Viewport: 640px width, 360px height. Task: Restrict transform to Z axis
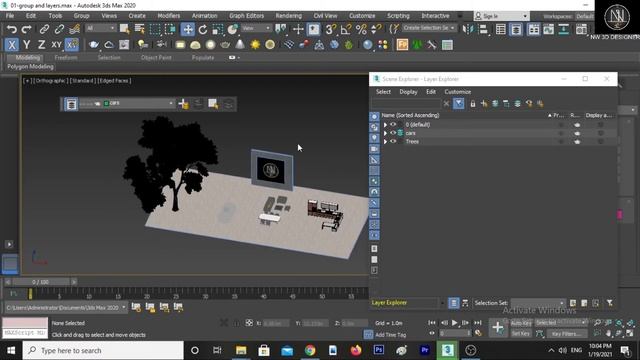41,45
